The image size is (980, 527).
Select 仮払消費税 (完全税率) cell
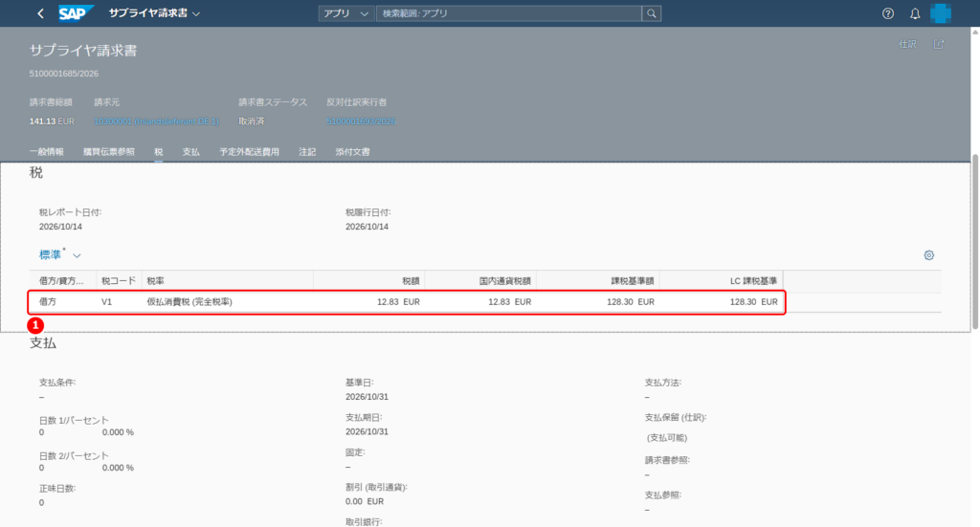[189, 301]
